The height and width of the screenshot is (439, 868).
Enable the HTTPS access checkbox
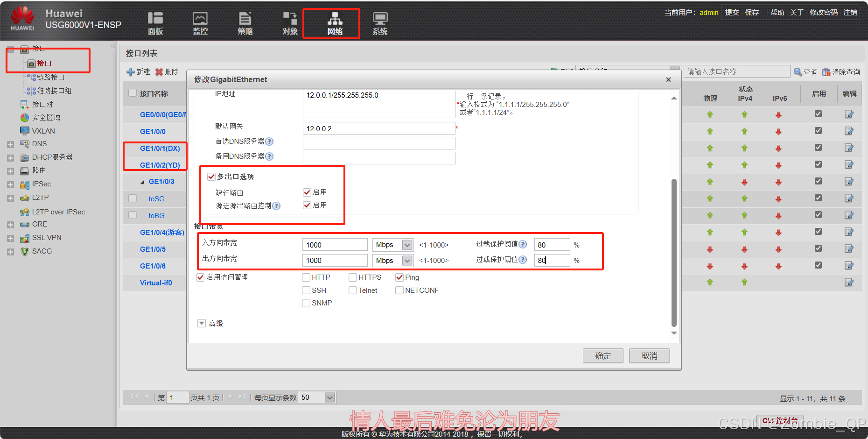(x=353, y=277)
